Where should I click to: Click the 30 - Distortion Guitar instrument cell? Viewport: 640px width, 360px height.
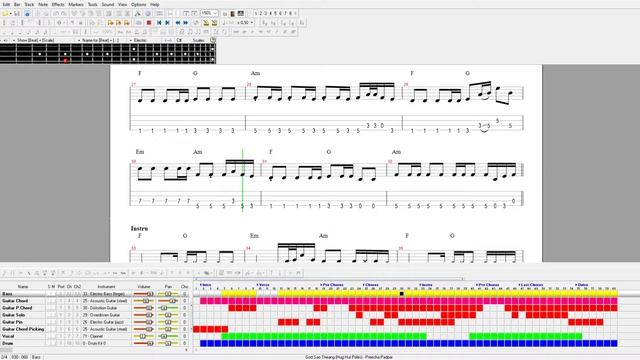pos(100,308)
